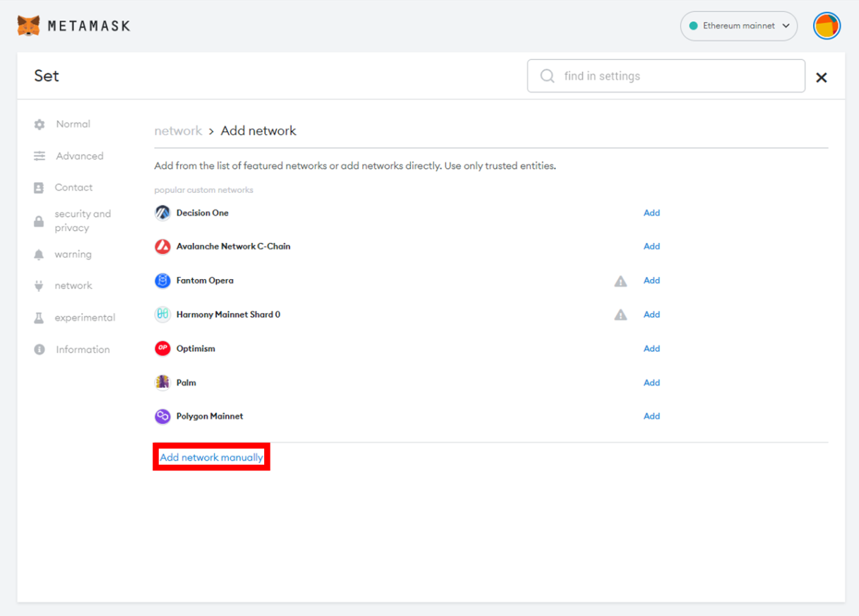Open the account avatar menu
The width and height of the screenshot is (859, 616).
click(827, 26)
